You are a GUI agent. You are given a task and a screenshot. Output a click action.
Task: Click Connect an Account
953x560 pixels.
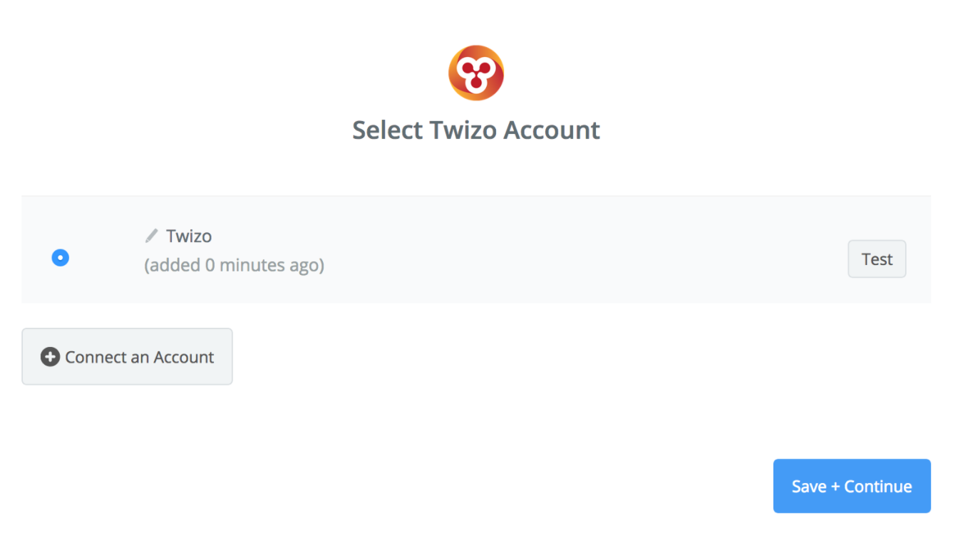(127, 356)
